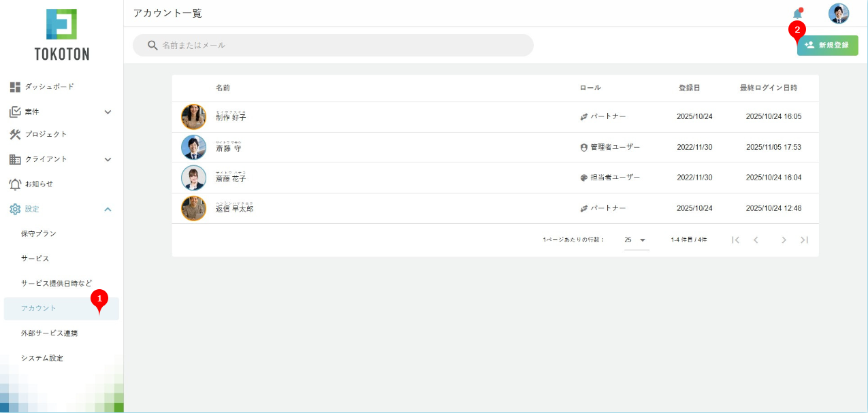Collapse the 設定 menu
Screen dimensions: 868x413
pos(108,209)
